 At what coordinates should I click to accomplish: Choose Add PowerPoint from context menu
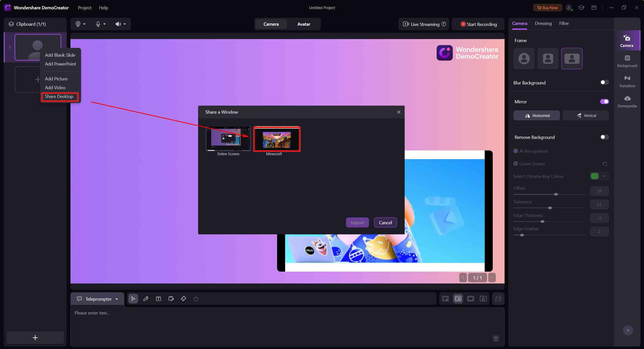(x=60, y=64)
